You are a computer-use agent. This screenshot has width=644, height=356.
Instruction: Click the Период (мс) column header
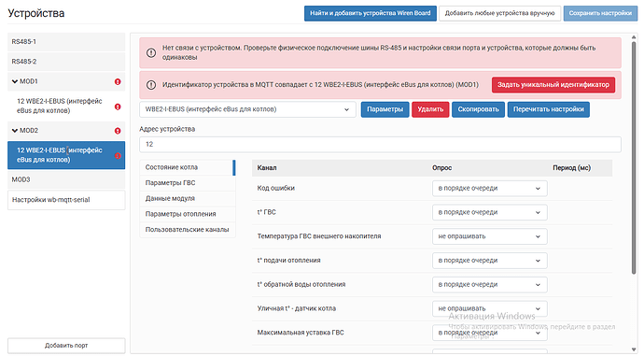tap(572, 168)
